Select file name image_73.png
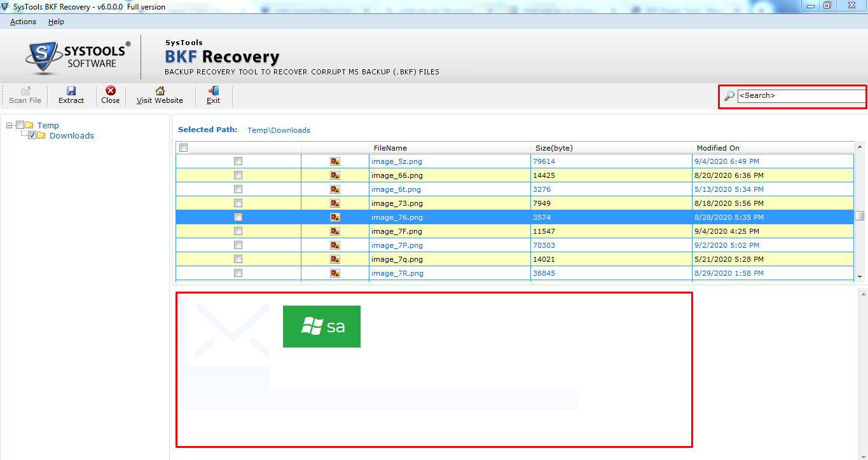This screenshot has height=460, width=868. point(397,203)
